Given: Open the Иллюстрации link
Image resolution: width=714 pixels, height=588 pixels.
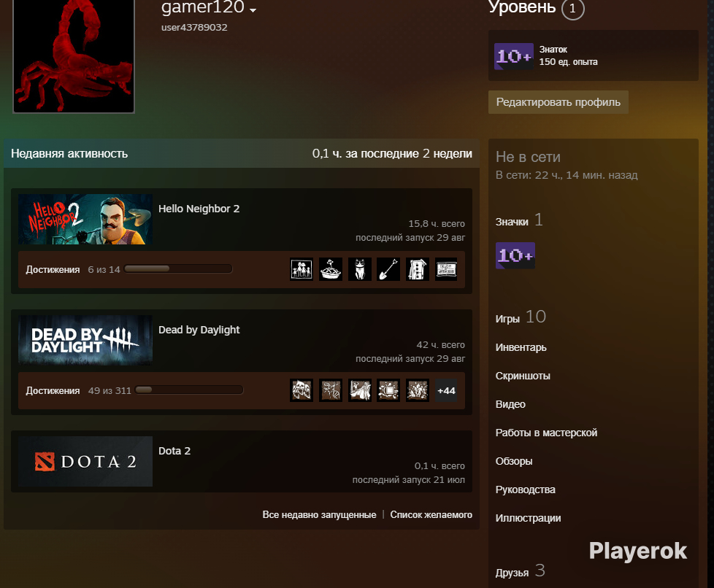Looking at the screenshot, I should (x=529, y=518).
